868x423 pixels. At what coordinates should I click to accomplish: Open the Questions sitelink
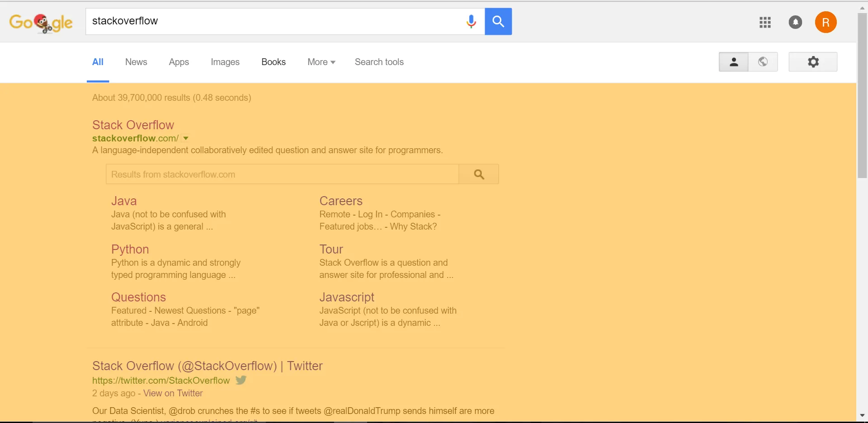(x=139, y=297)
